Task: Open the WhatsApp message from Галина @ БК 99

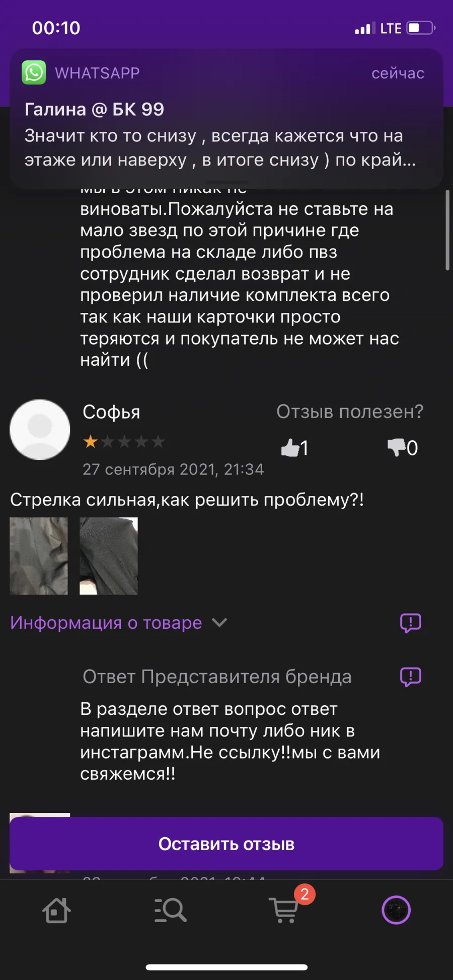Action: (226, 119)
